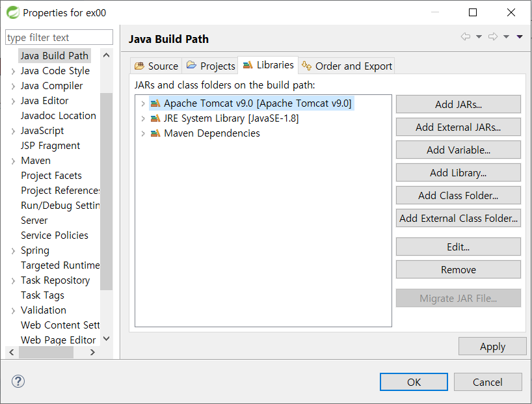This screenshot has width=532, height=404.
Task: Click the JRE System Library icon
Action: (155, 118)
